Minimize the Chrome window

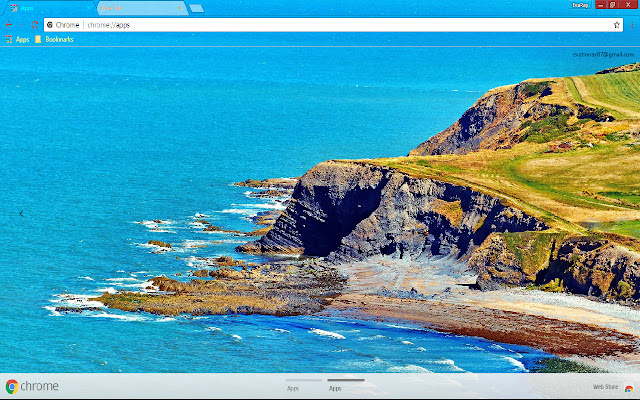click(601, 5)
